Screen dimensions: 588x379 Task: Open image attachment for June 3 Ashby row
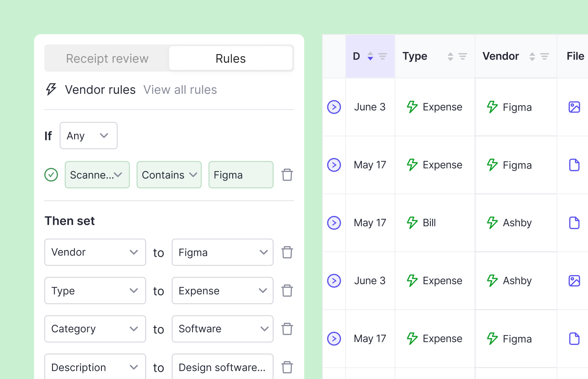(x=574, y=281)
